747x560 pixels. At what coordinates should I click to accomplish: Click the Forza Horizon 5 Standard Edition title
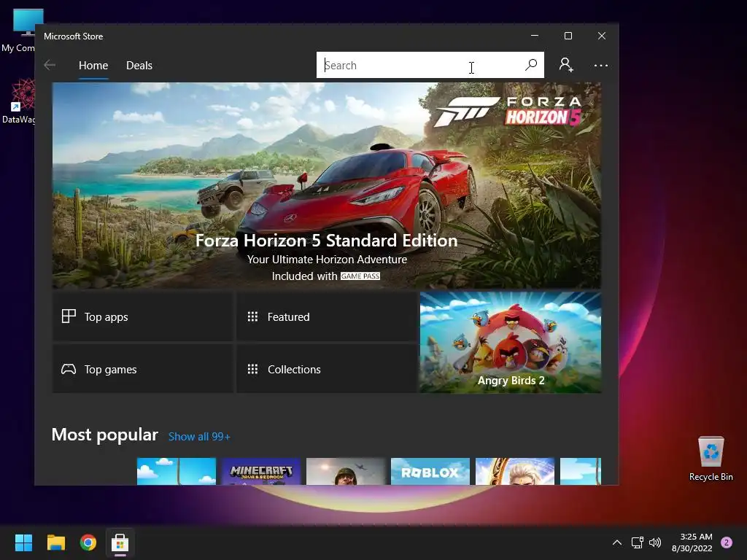[x=326, y=241]
